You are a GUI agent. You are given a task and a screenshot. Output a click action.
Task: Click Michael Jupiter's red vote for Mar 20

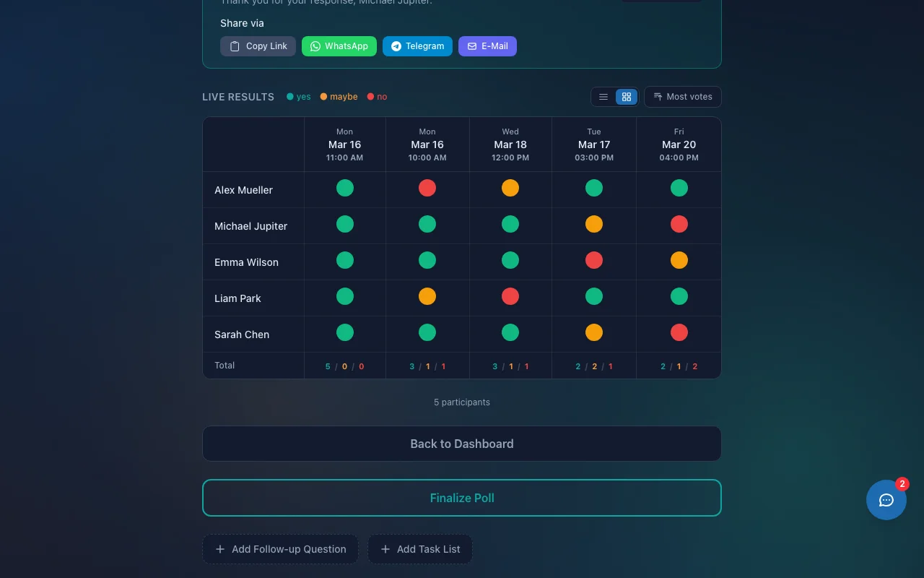[679, 224]
